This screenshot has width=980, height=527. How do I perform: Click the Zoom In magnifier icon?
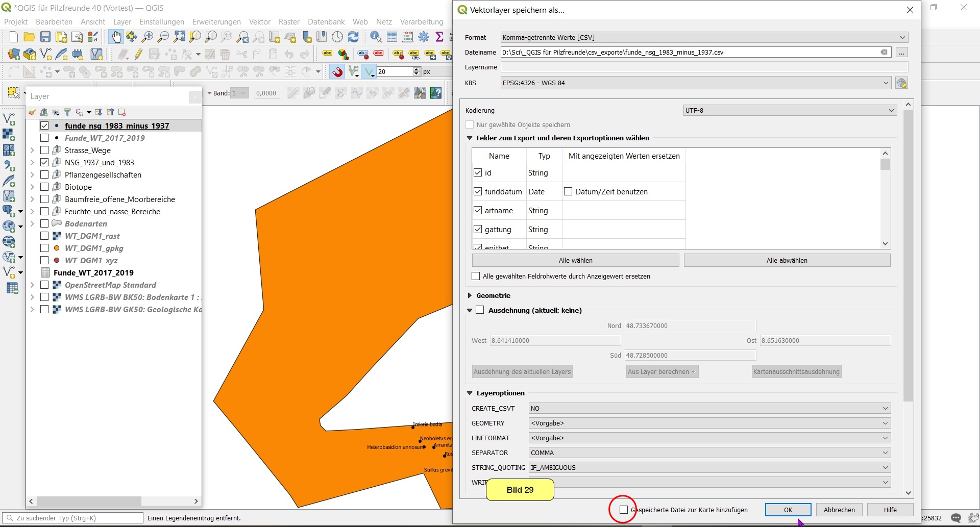tap(148, 37)
